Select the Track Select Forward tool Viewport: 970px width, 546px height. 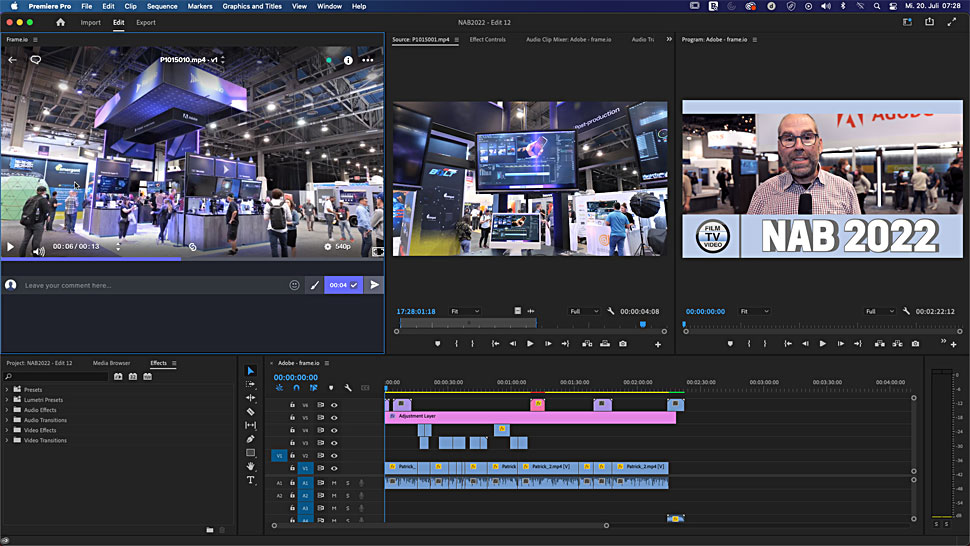(x=250, y=384)
